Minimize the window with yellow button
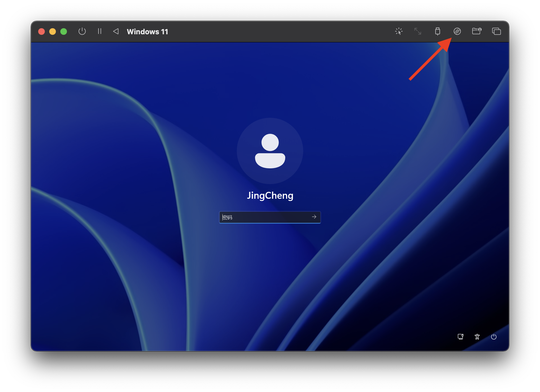Image resolution: width=540 pixels, height=392 pixels. point(53,32)
